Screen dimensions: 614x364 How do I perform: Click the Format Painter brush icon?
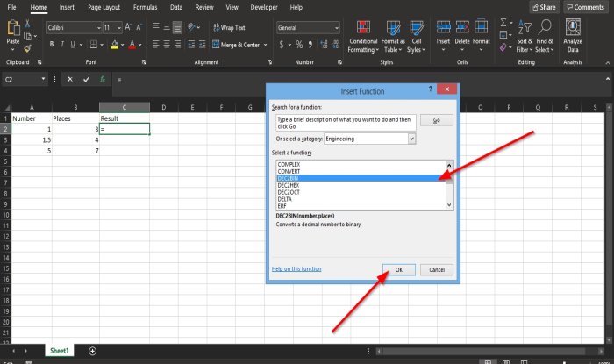(27, 49)
